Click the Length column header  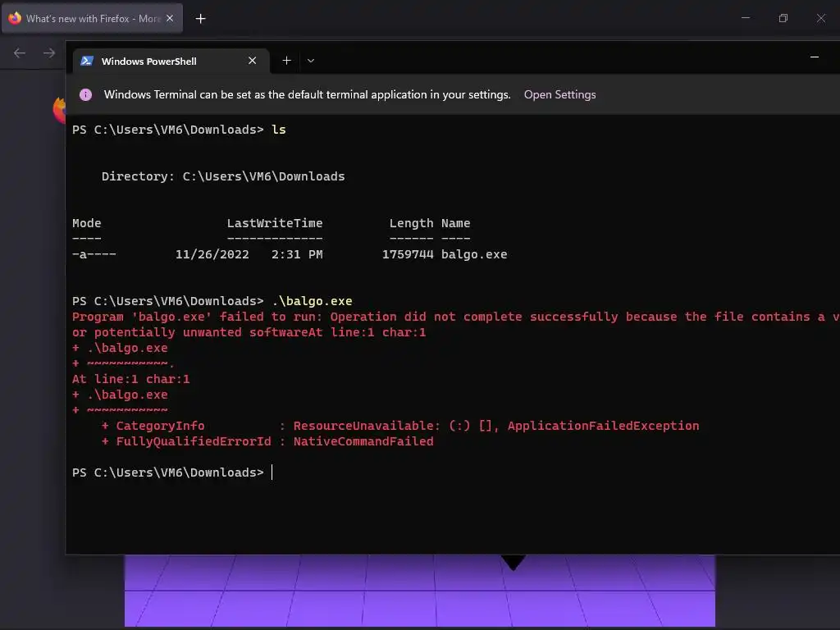click(x=412, y=223)
